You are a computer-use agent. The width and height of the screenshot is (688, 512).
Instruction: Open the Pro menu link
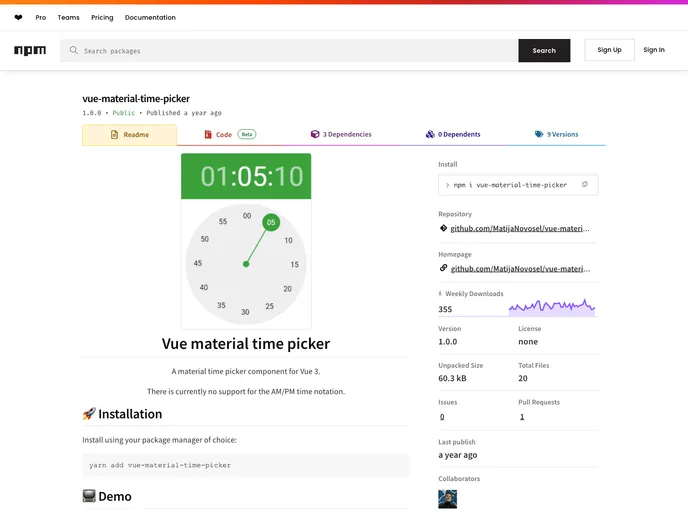[41, 18]
